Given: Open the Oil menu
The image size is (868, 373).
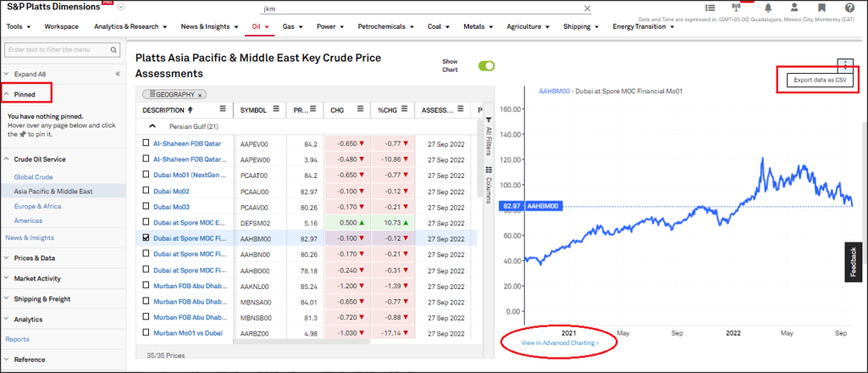Looking at the screenshot, I should click(260, 26).
